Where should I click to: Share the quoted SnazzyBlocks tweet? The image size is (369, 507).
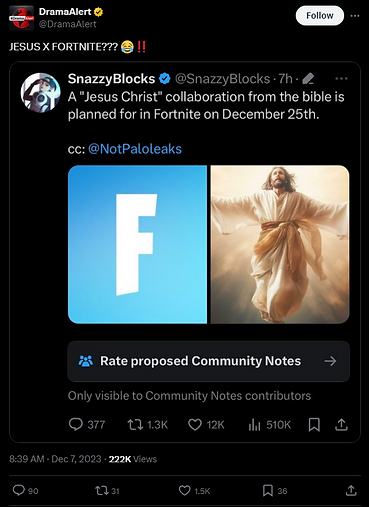[341, 425]
